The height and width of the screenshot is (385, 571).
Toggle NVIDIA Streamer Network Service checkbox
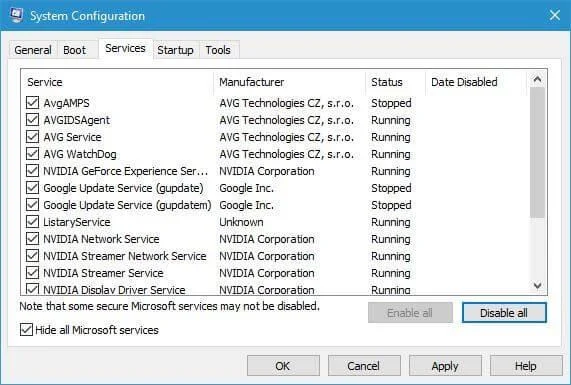tap(32, 256)
